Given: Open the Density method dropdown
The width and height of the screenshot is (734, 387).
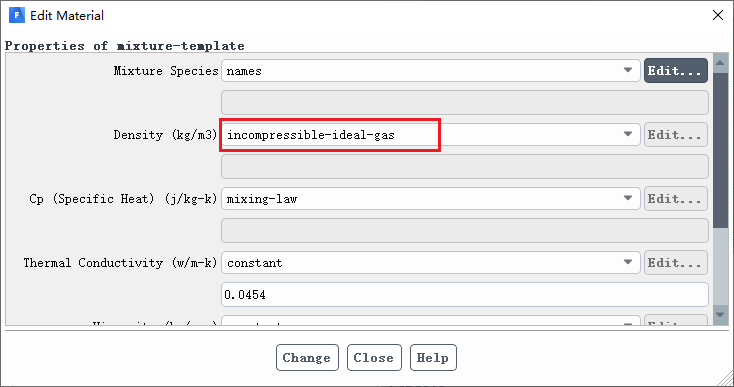Looking at the screenshot, I should click(x=431, y=135).
